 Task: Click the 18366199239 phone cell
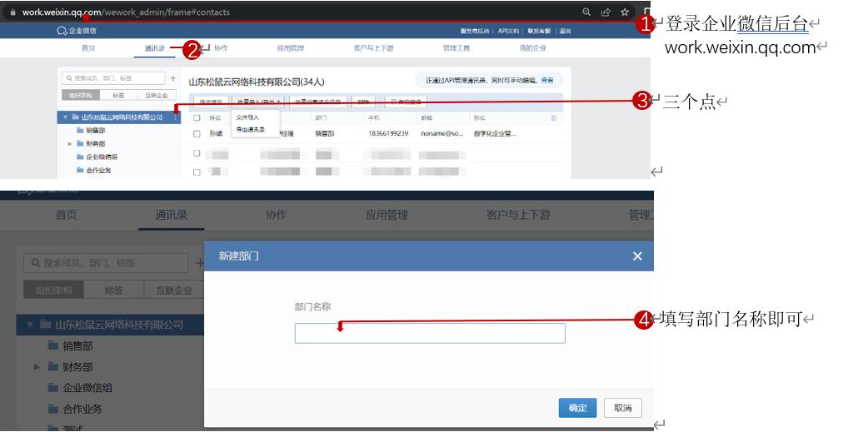tap(388, 134)
